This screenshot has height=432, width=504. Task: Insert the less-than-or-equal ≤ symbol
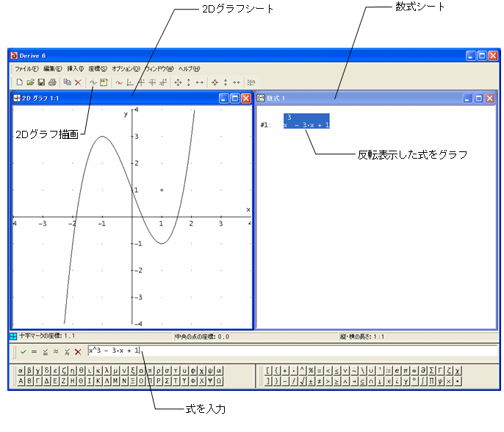tap(338, 370)
